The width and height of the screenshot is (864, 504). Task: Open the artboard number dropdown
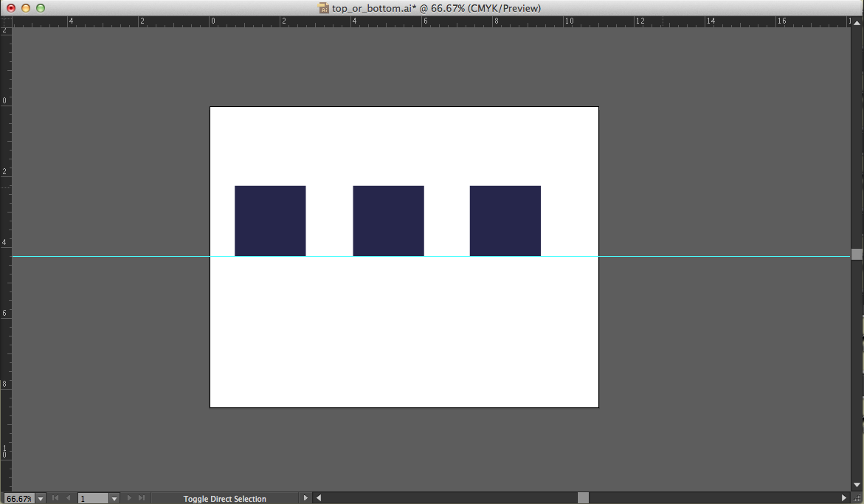tap(114, 499)
